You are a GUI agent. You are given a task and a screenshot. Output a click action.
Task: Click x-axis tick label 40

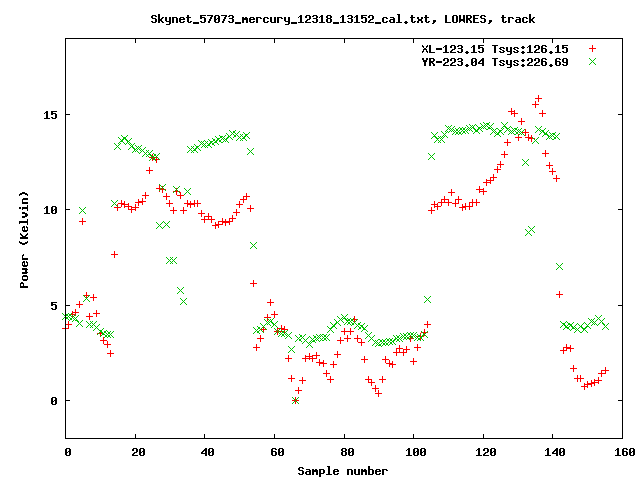208,452
